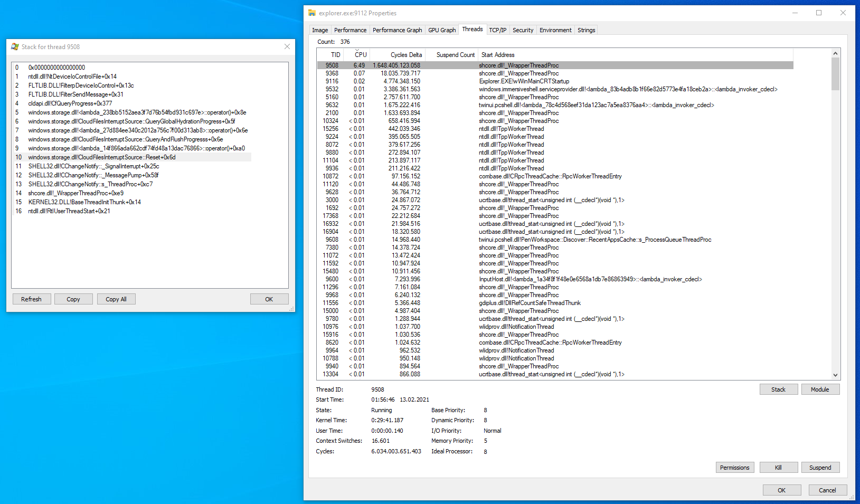Select the thread row with TID 13304

click(x=555, y=374)
